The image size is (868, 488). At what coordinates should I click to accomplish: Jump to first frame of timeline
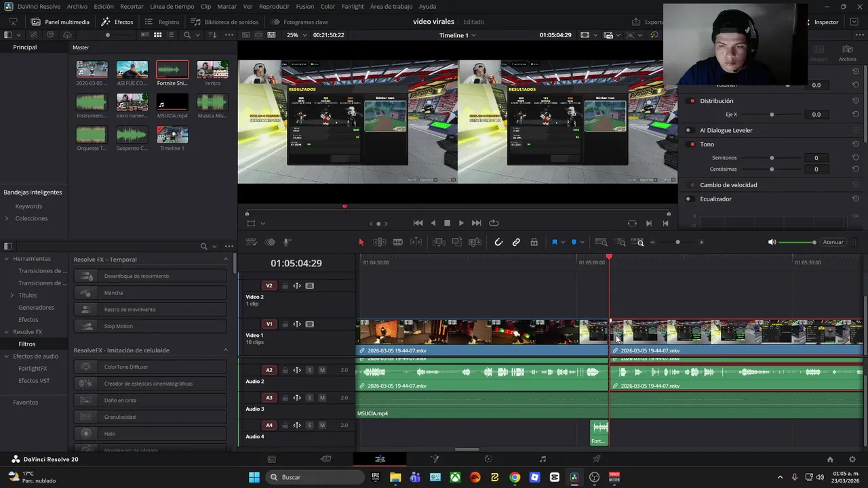[418, 223]
